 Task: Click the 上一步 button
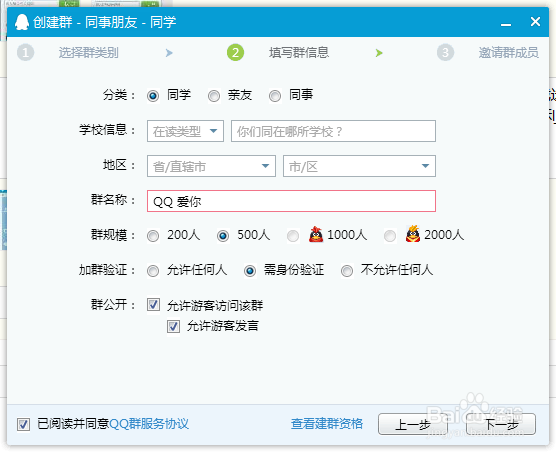[x=413, y=424]
